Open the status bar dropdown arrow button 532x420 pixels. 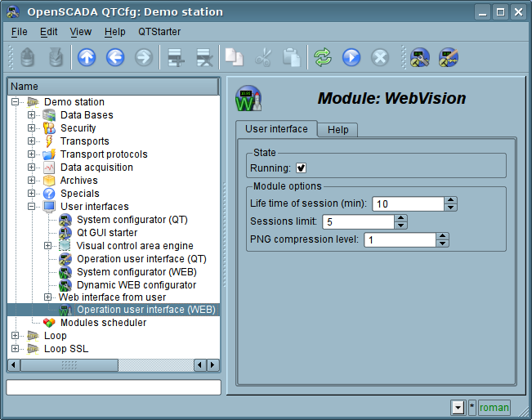point(458,408)
